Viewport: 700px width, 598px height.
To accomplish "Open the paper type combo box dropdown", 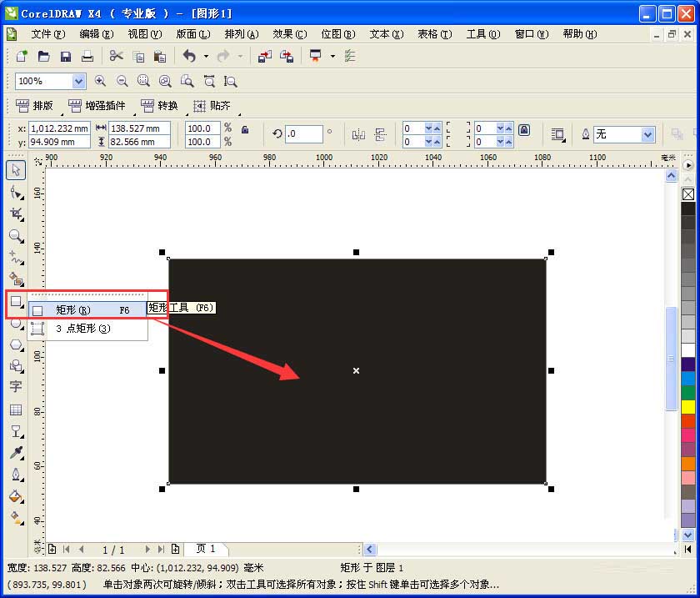I will click(x=648, y=133).
